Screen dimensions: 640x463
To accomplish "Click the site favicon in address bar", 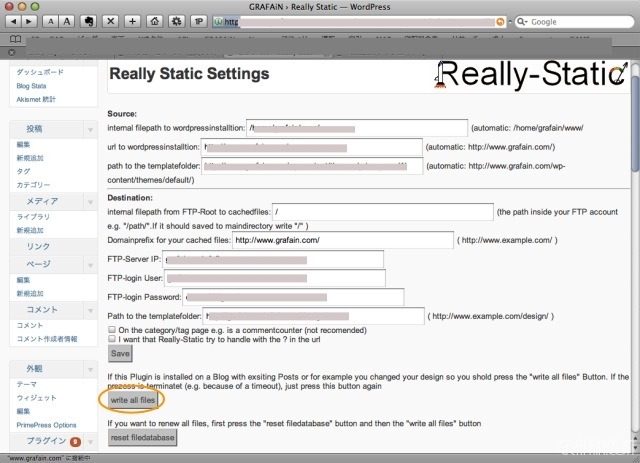I will click(218, 22).
